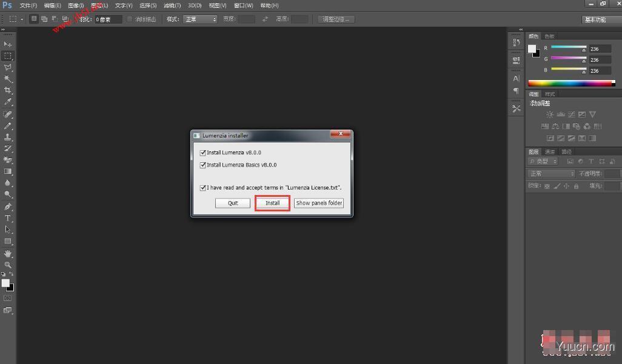Open the 窗口(W) menu
This screenshot has width=622, height=364.
[x=243, y=5]
